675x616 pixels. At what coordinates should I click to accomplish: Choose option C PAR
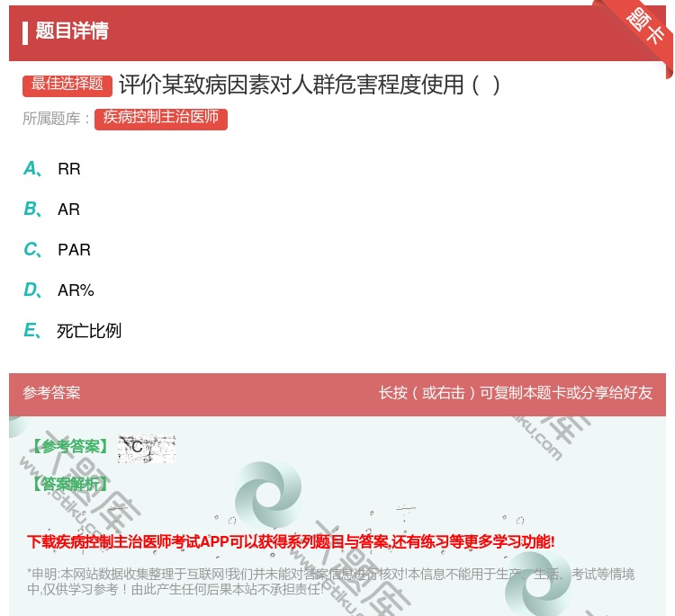pos(57,249)
